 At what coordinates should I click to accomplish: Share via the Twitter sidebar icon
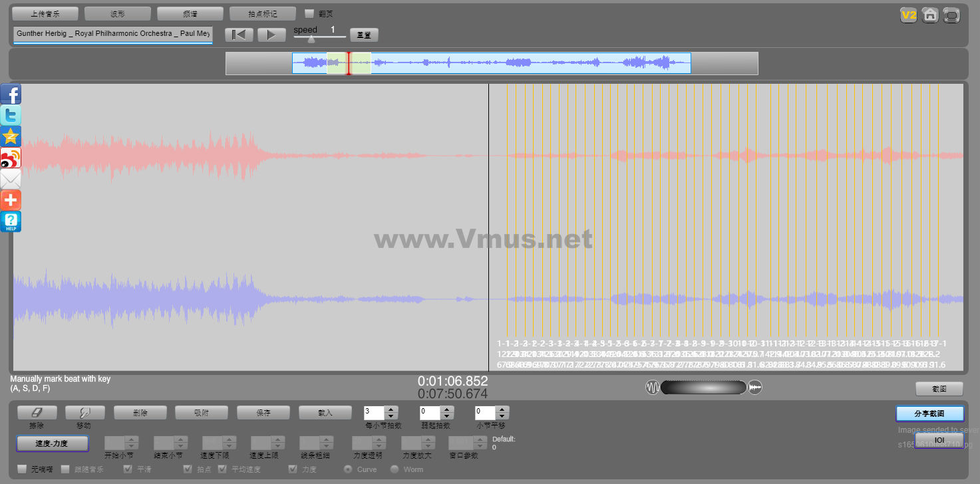pyautogui.click(x=11, y=115)
